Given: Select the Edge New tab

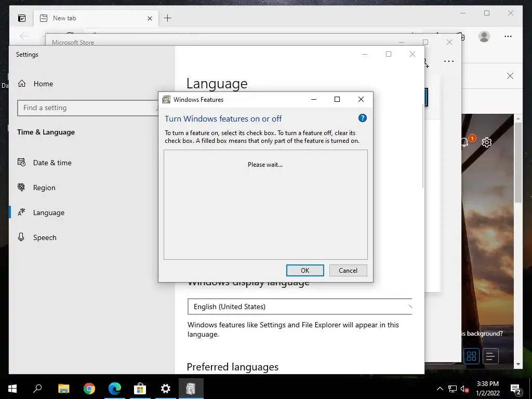Looking at the screenshot, I should pyautogui.click(x=96, y=18).
